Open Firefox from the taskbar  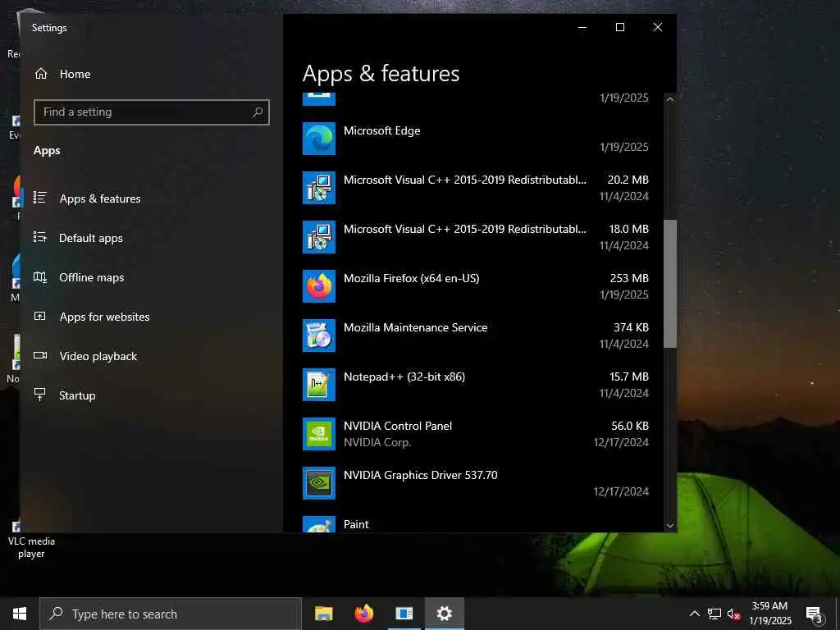(x=364, y=614)
